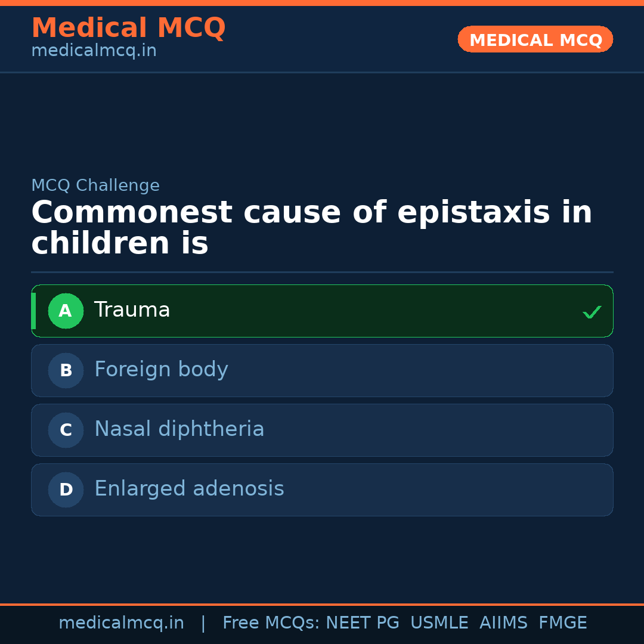Select the Foreign body answer option
Viewport: 644px width, 644px height.
(x=322, y=370)
